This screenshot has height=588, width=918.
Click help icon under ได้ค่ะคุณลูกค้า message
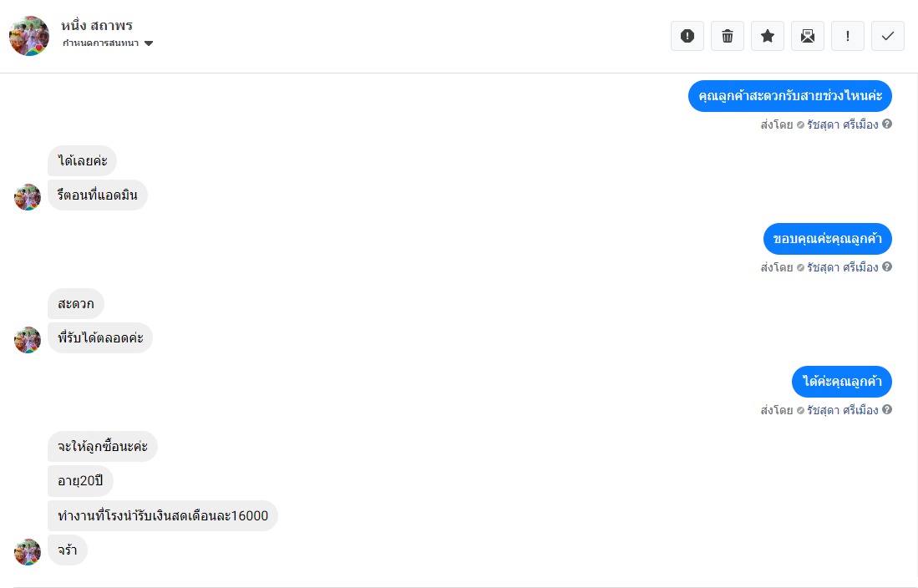[x=887, y=410]
